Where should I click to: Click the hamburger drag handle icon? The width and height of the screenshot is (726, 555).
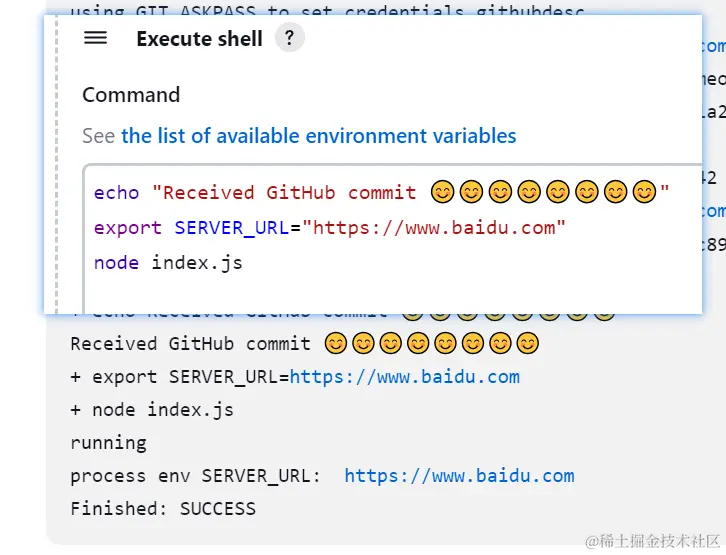coord(95,38)
